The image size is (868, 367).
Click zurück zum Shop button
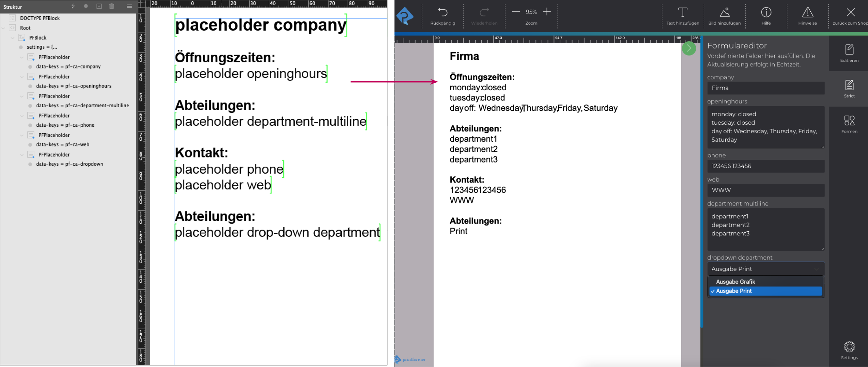click(850, 16)
